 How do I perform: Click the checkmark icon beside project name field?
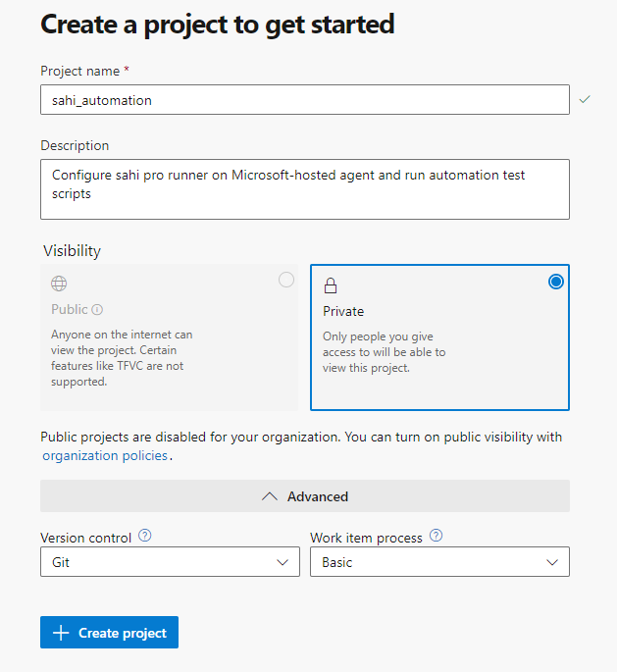586,99
